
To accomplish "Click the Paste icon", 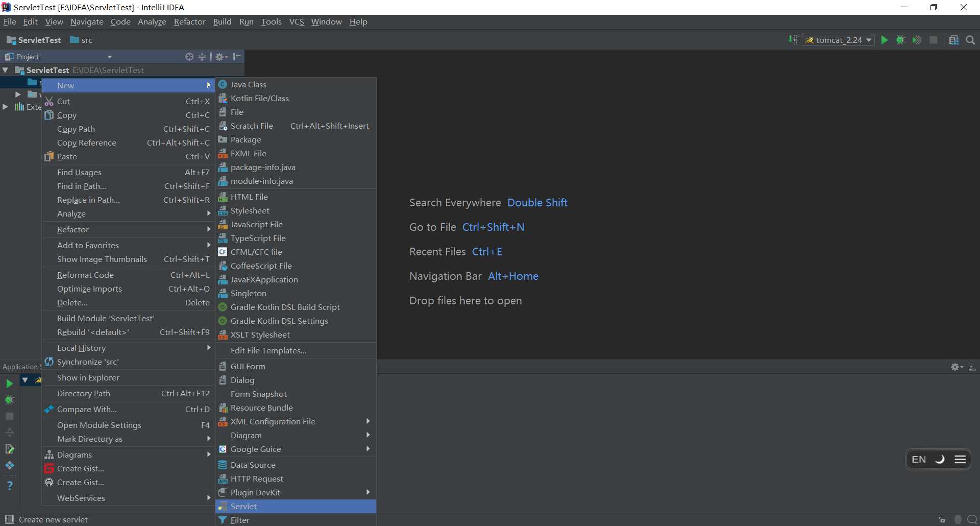I will tap(49, 156).
